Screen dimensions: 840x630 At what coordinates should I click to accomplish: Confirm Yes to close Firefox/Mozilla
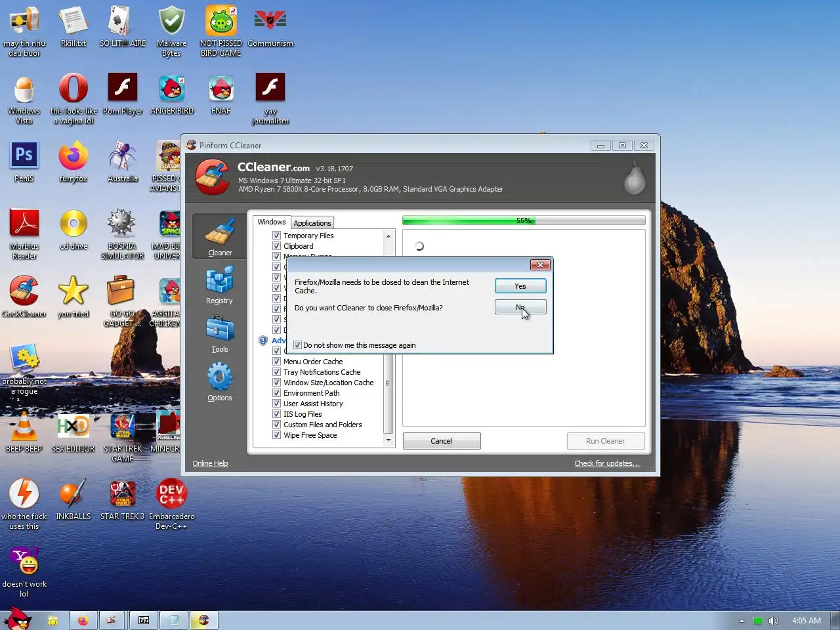[520, 286]
